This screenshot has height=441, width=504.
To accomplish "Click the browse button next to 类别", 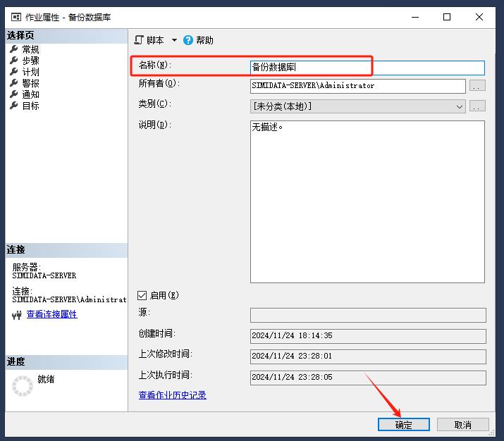I will click(x=477, y=106).
